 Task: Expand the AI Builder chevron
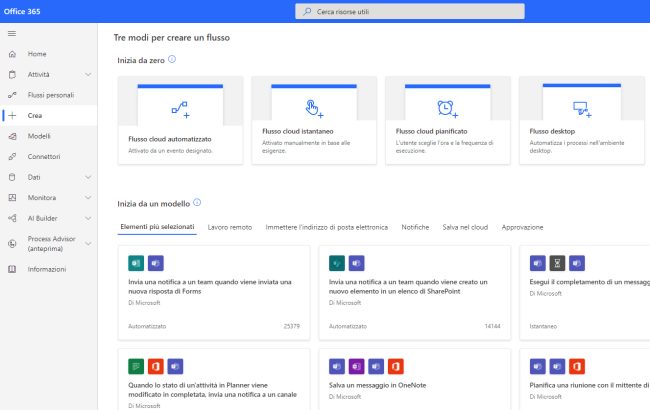point(88,218)
